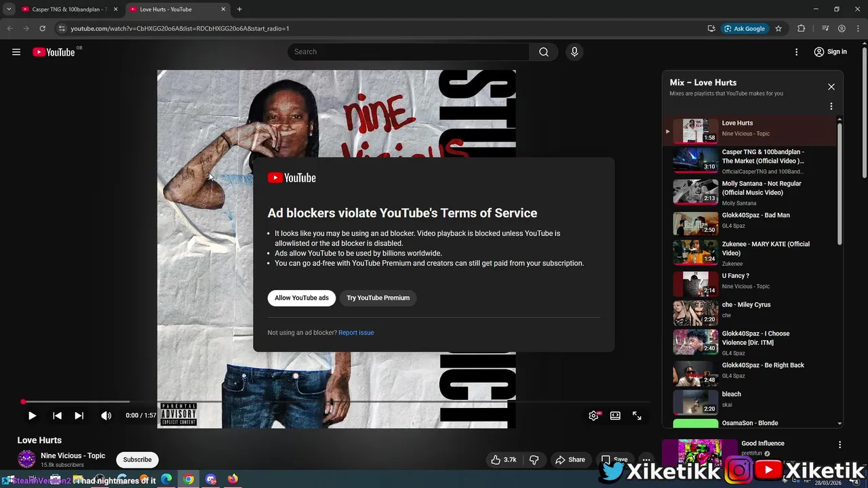
Task: Focus the YouTube Search field
Action: [409, 52]
